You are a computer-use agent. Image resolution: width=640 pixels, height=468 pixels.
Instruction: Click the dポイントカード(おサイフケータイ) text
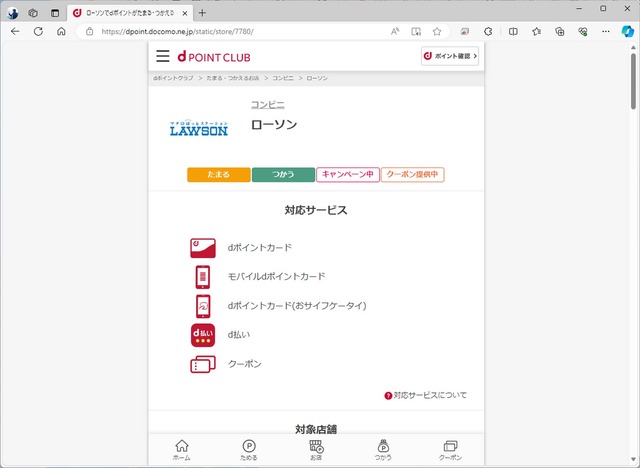point(297,306)
